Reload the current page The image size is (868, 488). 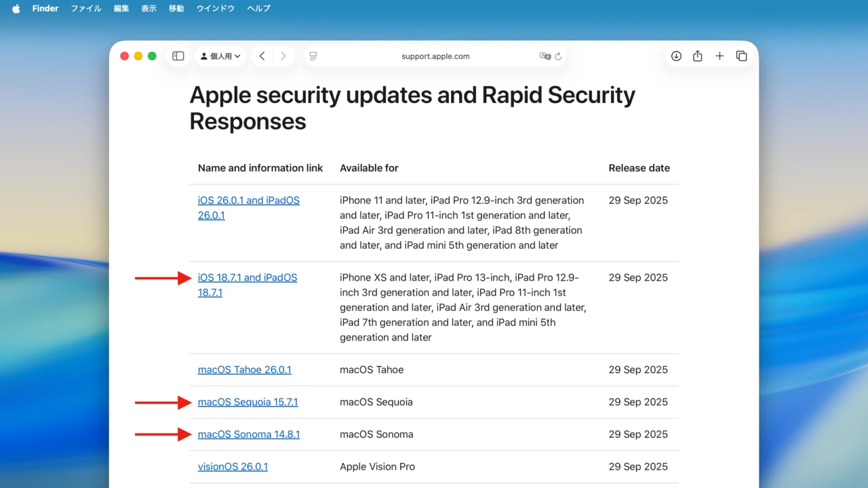pyautogui.click(x=559, y=56)
